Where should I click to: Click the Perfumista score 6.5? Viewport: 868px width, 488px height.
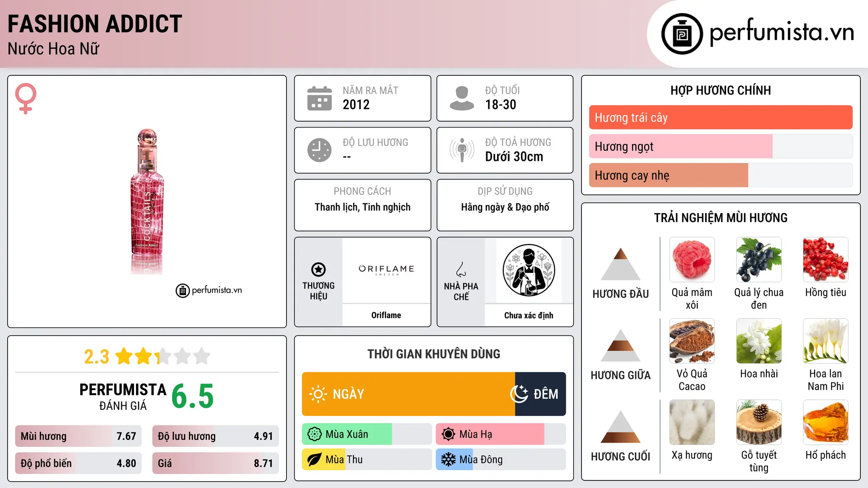[x=192, y=396]
